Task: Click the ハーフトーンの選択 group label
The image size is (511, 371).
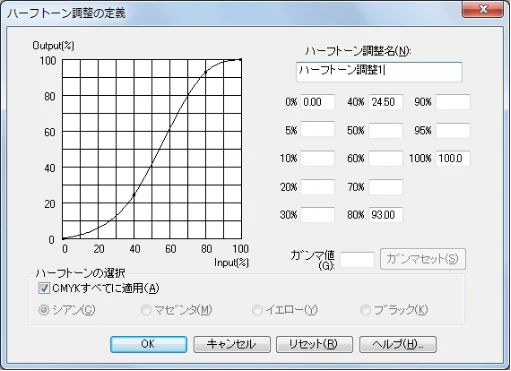Action: pyautogui.click(x=80, y=273)
